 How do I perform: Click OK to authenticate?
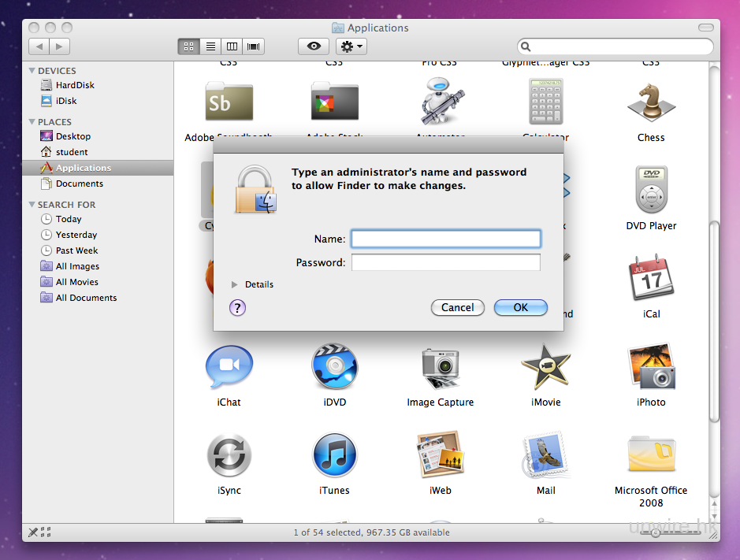click(520, 307)
